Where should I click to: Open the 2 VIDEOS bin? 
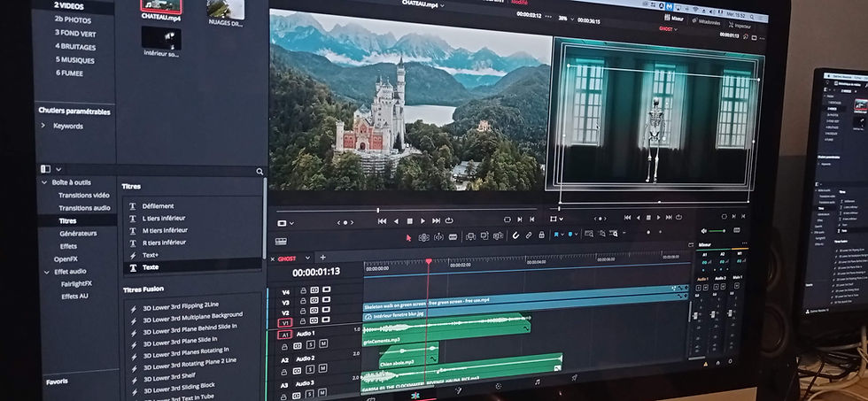pos(69,6)
